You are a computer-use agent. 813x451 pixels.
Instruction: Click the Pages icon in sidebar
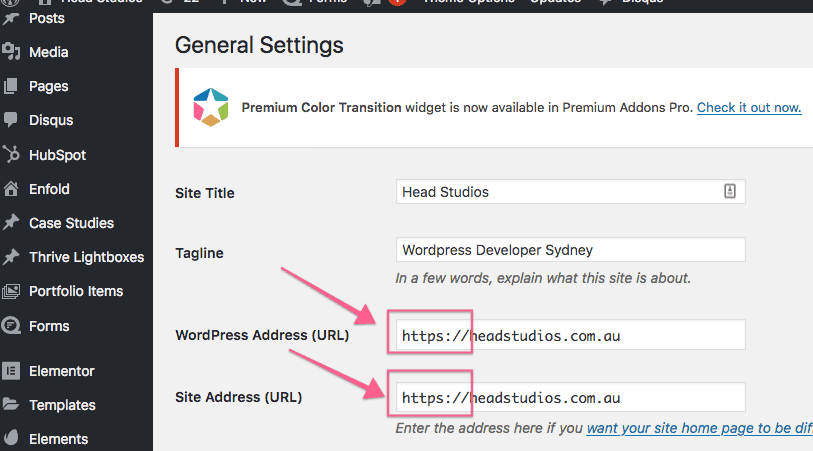11,86
